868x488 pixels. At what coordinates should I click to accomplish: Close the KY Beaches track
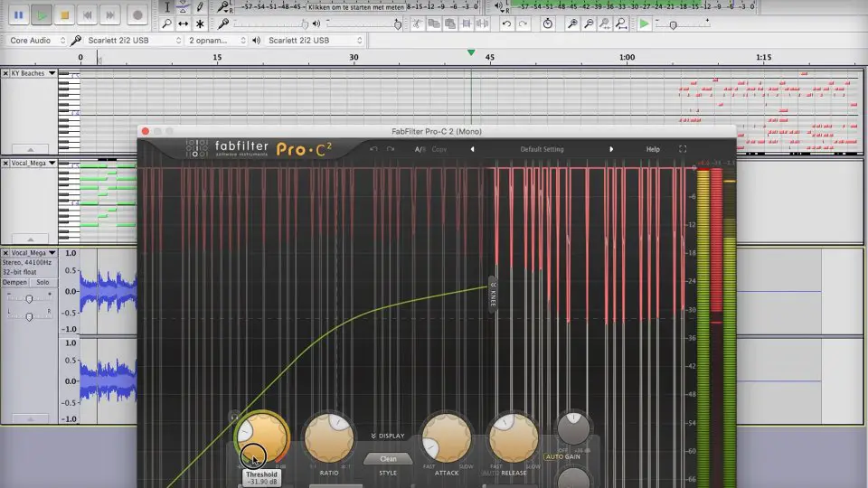tap(5, 73)
